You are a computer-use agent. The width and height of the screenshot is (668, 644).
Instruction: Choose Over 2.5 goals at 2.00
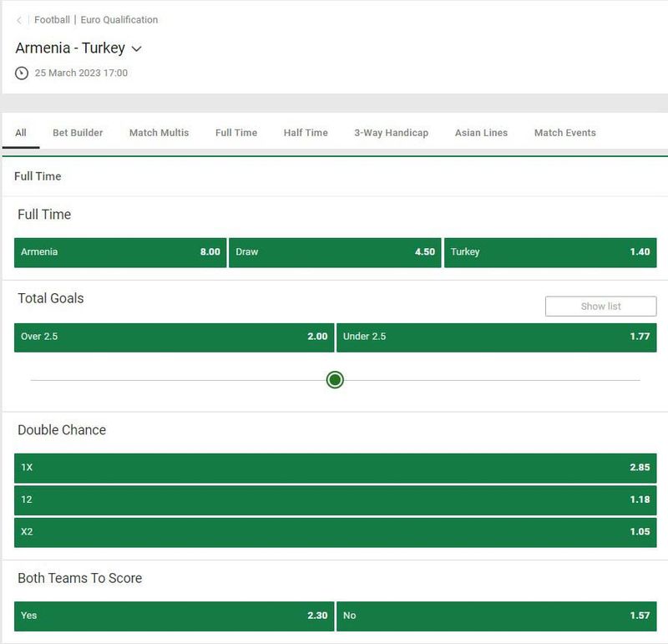[174, 337]
